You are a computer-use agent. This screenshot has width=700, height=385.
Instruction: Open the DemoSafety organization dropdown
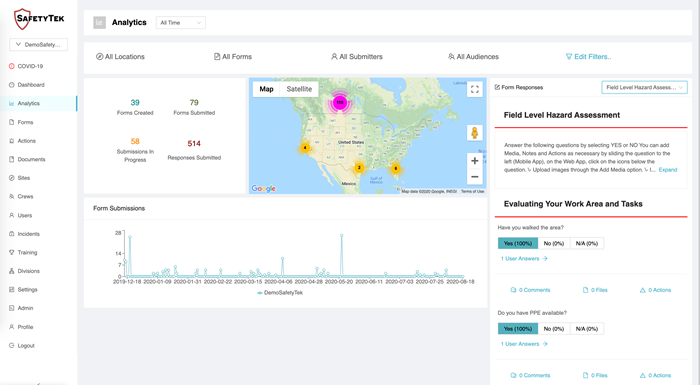(x=38, y=45)
